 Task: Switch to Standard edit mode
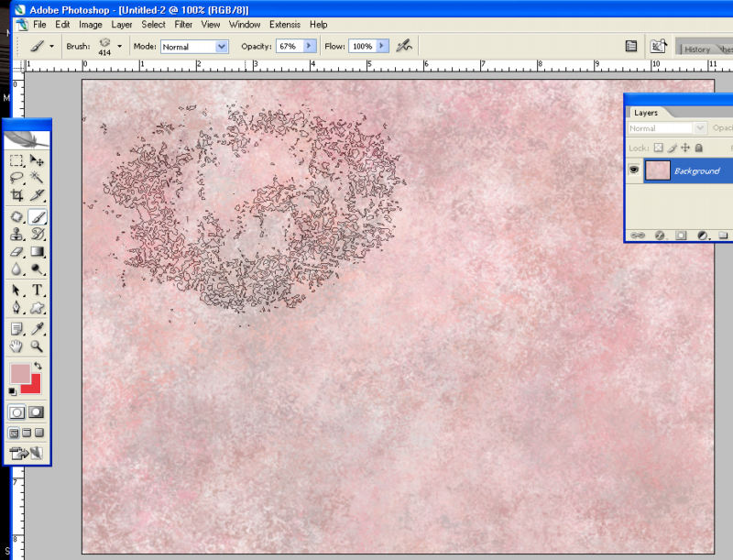coord(16,412)
